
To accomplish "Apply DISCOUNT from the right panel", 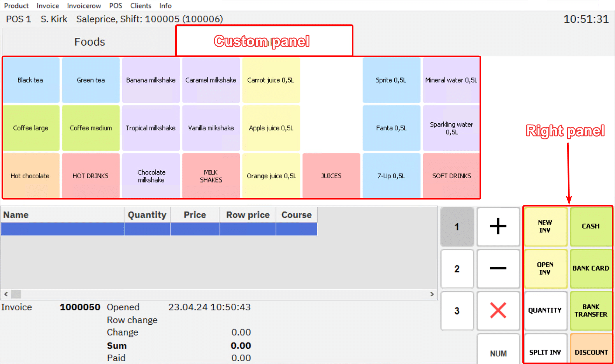I will 591,352.
